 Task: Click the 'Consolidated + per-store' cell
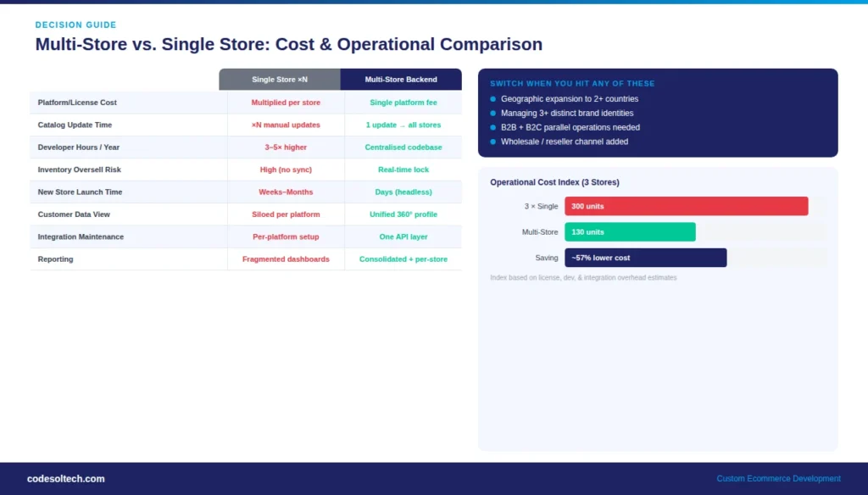403,259
